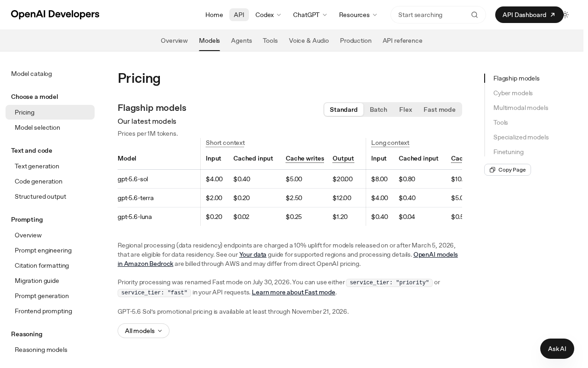Go to Home in top navigation

coord(214,15)
